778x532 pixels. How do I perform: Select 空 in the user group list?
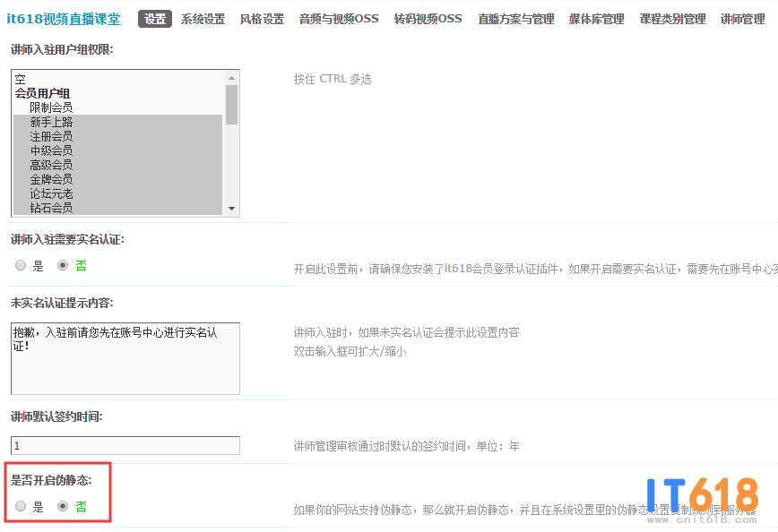click(x=117, y=79)
